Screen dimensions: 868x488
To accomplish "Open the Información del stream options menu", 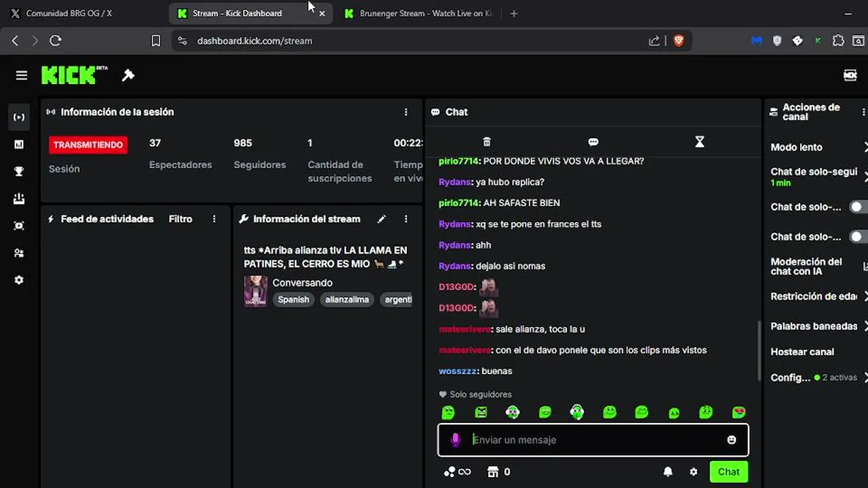I will click(x=406, y=219).
